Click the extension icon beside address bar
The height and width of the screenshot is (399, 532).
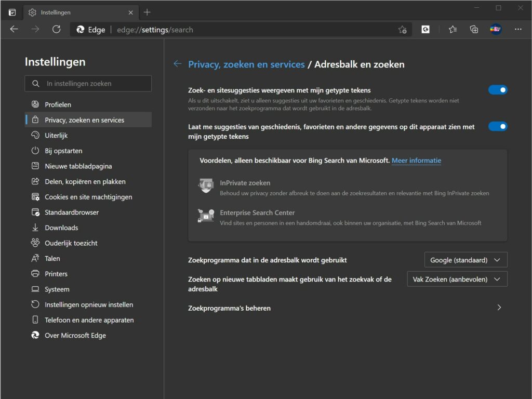(425, 30)
